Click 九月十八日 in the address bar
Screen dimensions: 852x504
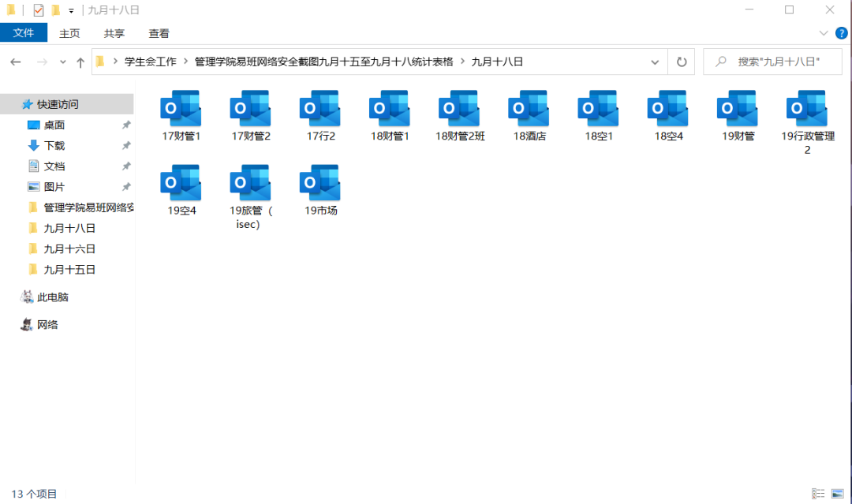(x=497, y=62)
